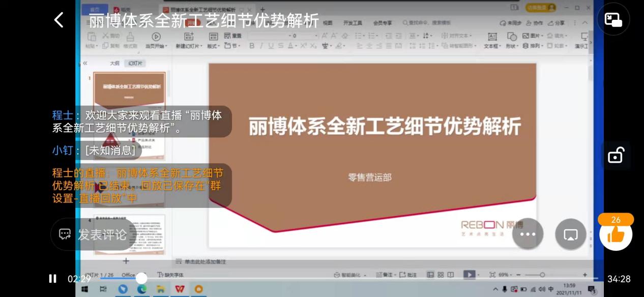
Task: Open WPS Office from the taskbar
Action: (180, 289)
